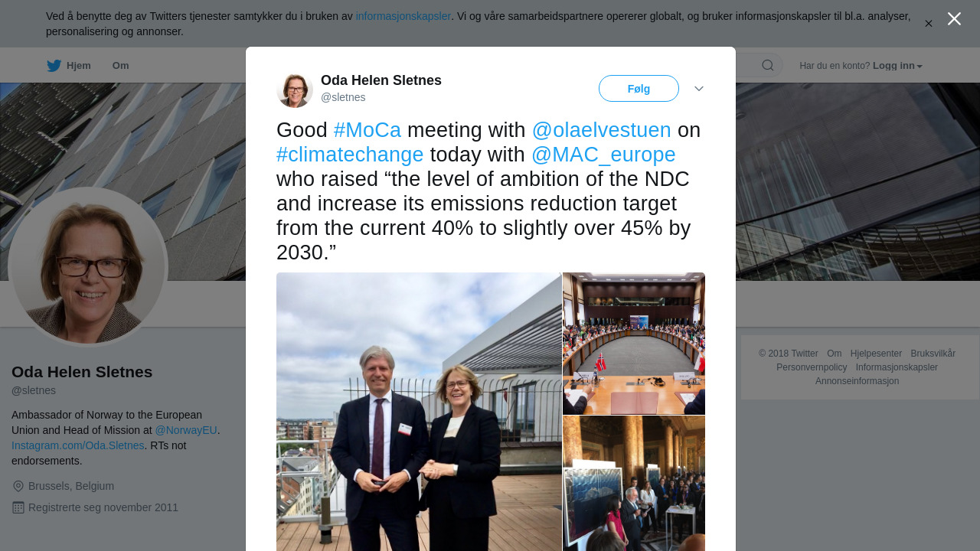Click the Twitter bird home icon
980x551 pixels.
click(54, 66)
